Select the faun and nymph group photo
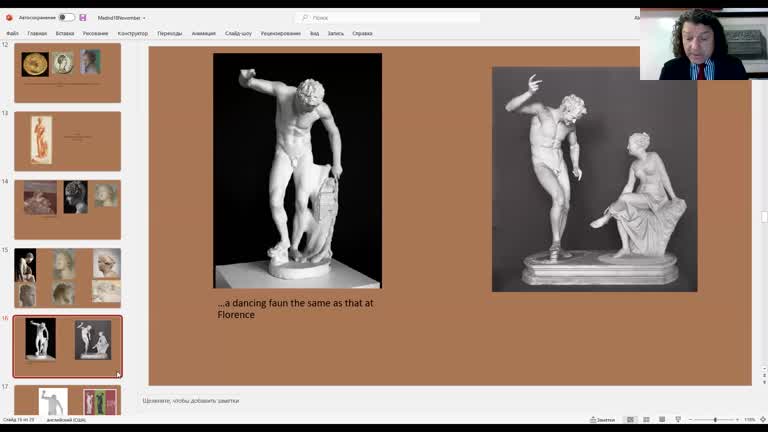 595,179
